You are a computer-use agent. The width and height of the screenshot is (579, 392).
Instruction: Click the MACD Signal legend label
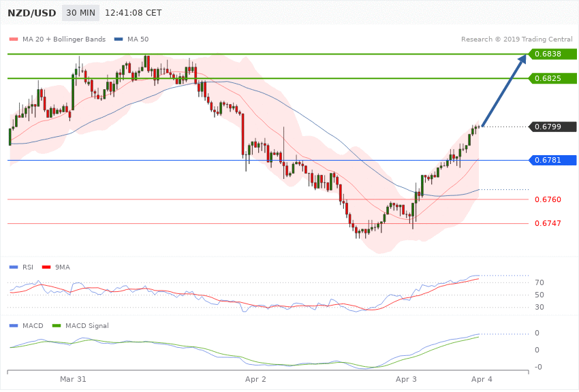tap(87, 325)
